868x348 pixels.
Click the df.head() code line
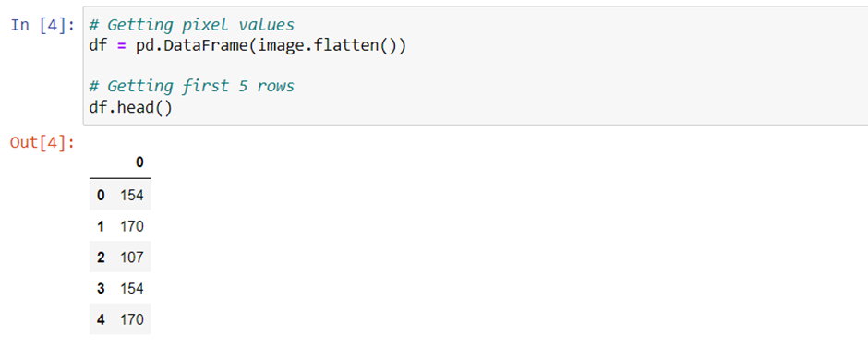click(x=130, y=107)
